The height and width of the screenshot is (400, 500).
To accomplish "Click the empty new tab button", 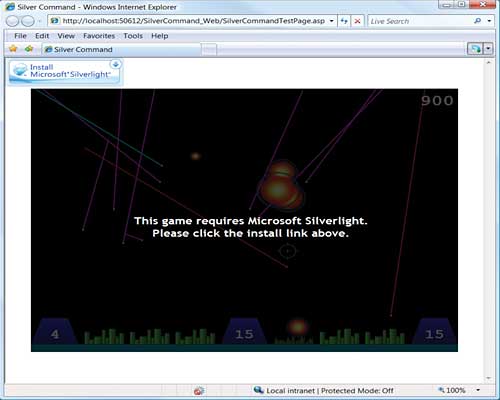I will pyautogui.click(x=209, y=50).
